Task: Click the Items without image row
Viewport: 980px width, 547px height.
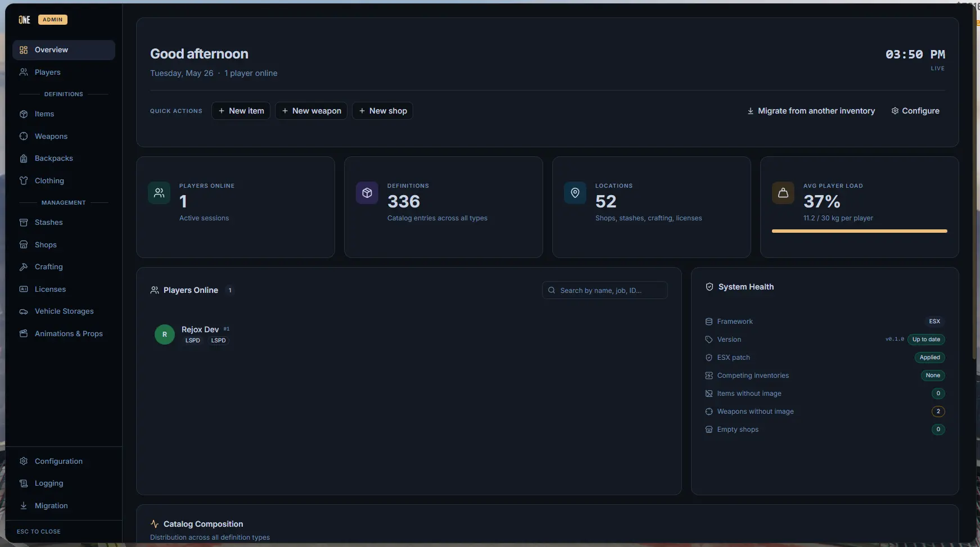Action: coord(825,394)
